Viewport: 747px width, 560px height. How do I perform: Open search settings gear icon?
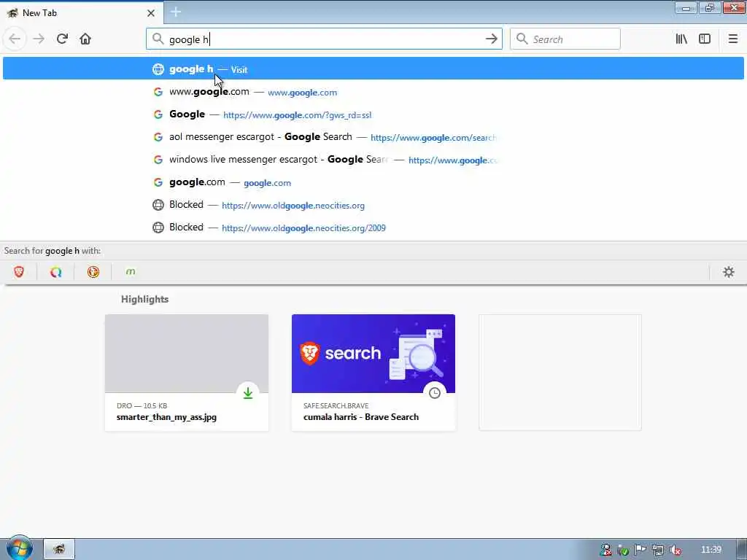point(729,272)
